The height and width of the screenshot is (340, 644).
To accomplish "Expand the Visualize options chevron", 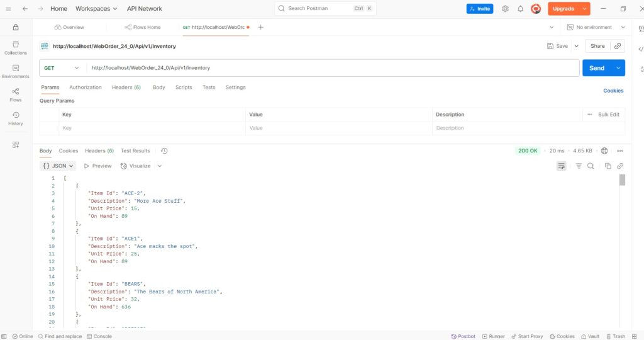I will 160,166.
